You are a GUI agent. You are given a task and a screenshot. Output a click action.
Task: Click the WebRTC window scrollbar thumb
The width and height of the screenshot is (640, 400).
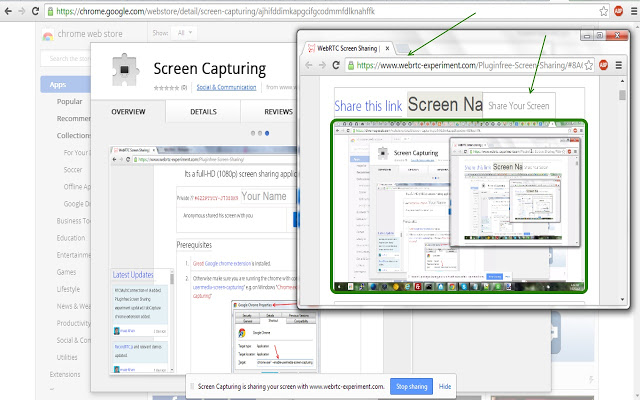click(622, 95)
